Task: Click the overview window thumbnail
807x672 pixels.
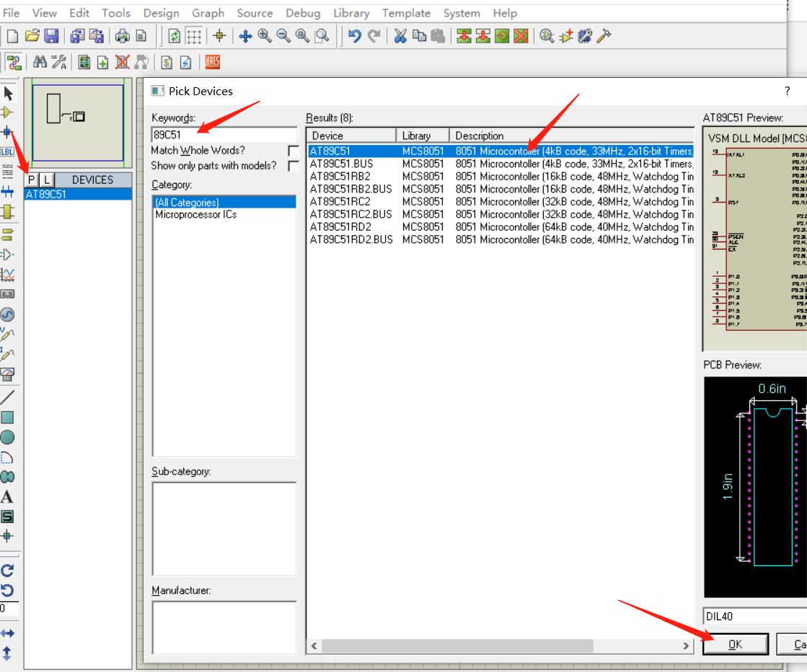Action: coord(78,123)
